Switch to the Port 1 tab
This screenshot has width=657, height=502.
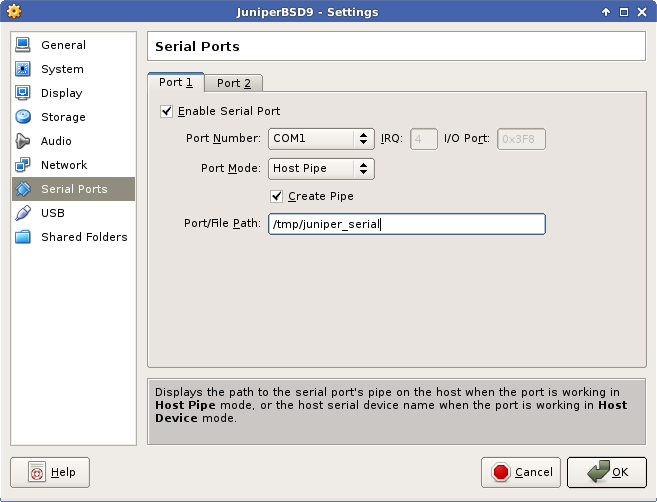pos(176,82)
